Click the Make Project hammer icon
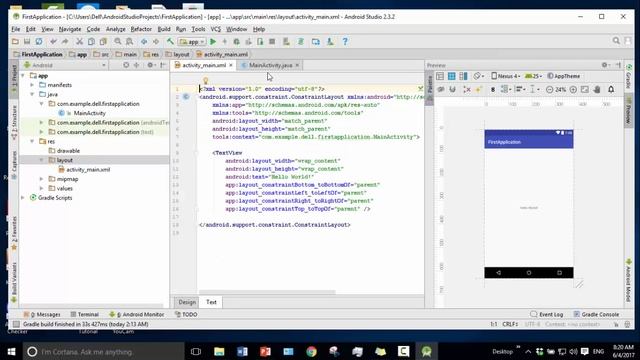 (170, 42)
